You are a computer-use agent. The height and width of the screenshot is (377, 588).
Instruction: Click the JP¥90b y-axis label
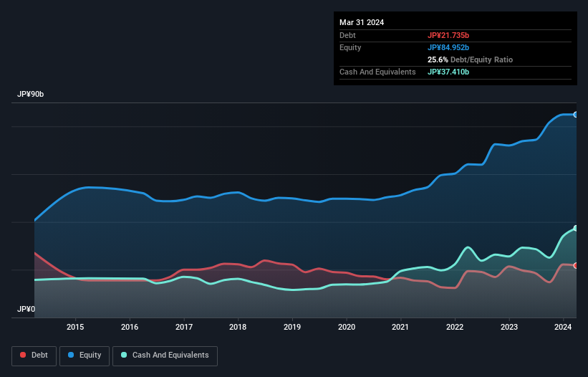(x=30, y=94)
